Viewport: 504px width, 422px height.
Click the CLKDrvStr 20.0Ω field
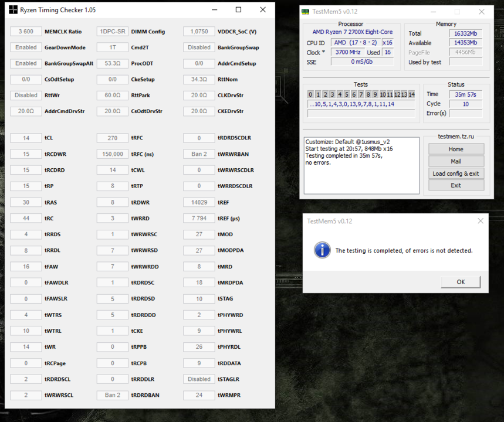pyautogui.click(x=199, y=95)
